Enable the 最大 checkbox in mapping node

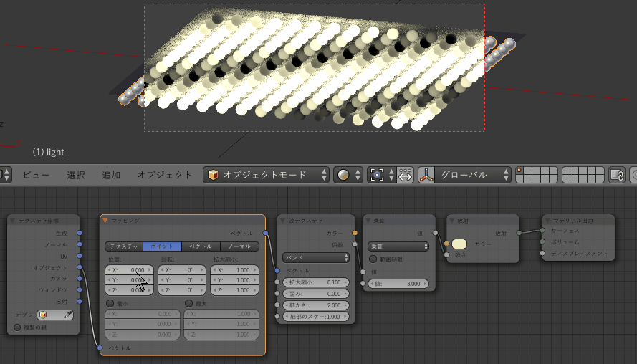coord(188,304)
